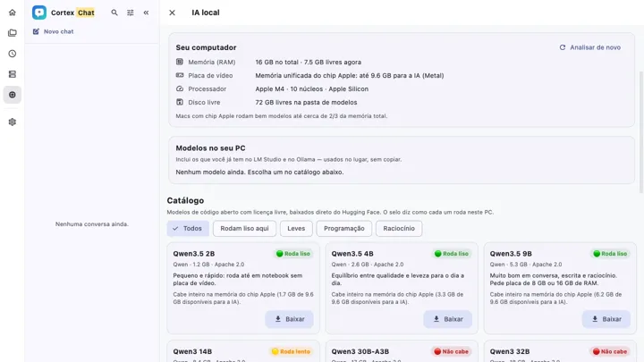Click Não cabe badge on Qwen3 32B

click(609, 351)
